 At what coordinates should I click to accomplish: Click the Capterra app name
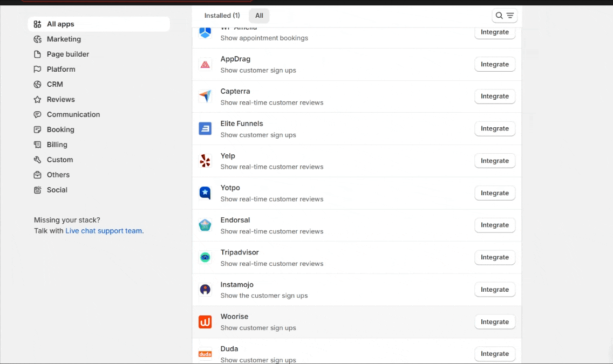click(235, 91)
